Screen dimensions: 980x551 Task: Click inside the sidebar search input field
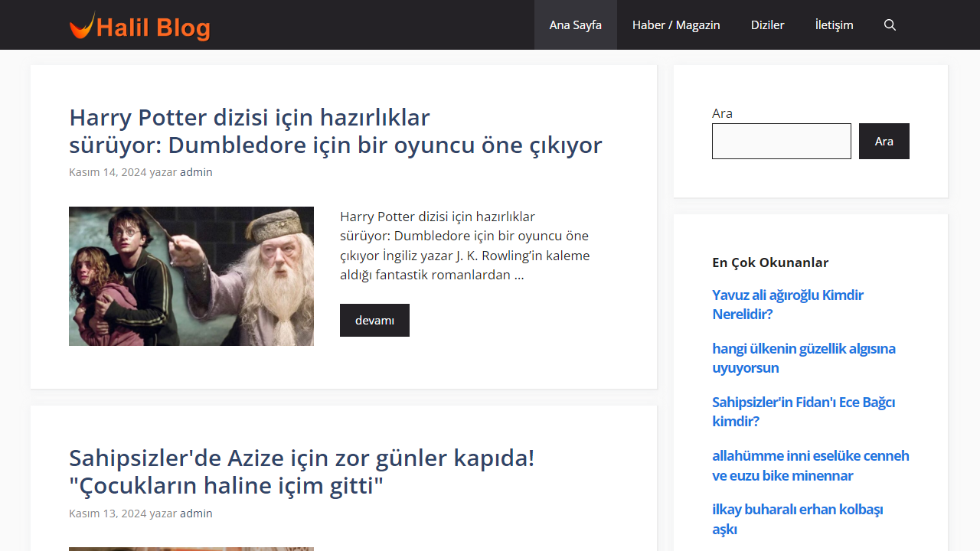(x=781, y=141)
